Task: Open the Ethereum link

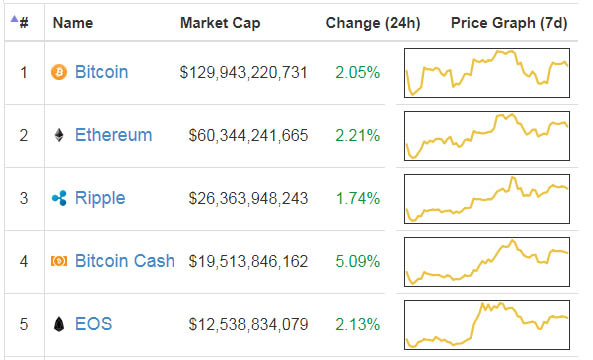Action: (113, 135)
